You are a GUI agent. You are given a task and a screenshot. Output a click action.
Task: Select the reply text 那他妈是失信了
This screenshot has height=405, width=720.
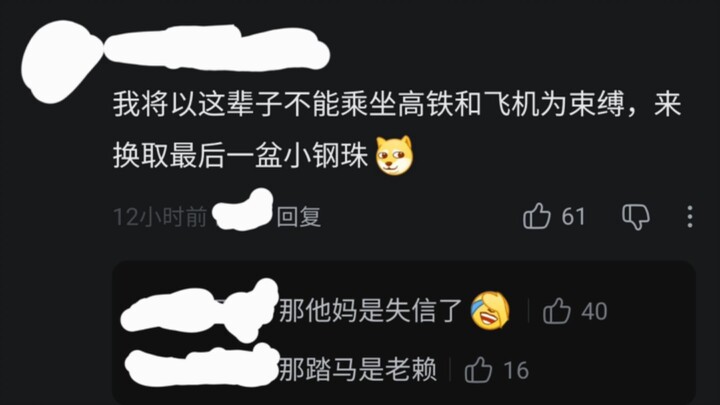370,310
